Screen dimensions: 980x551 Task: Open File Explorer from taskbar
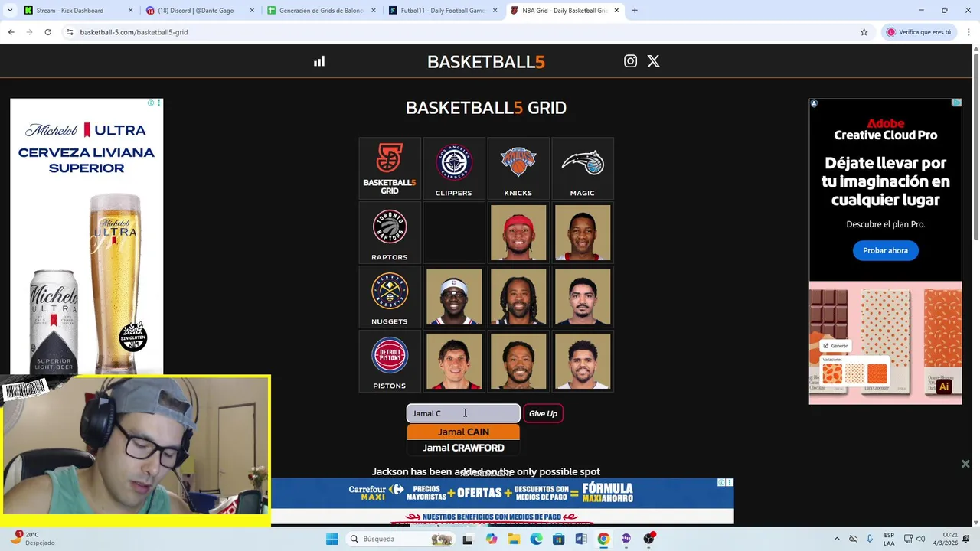514,539
